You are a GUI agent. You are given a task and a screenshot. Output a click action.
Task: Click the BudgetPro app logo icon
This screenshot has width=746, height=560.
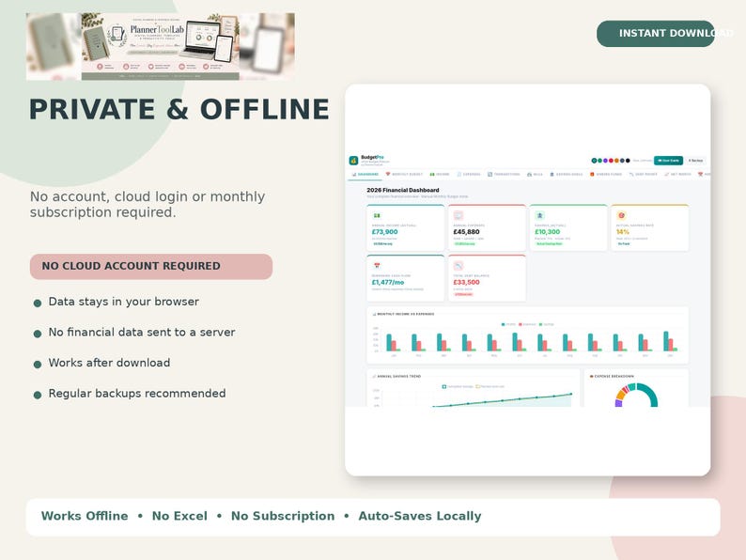(x=353, y=161)
